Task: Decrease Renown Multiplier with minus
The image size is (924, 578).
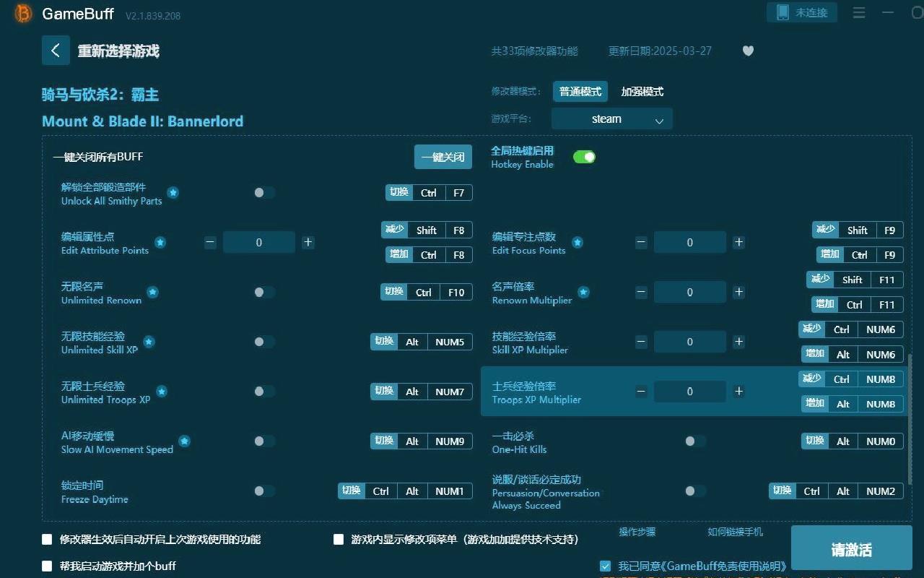Action: [641, 293]
